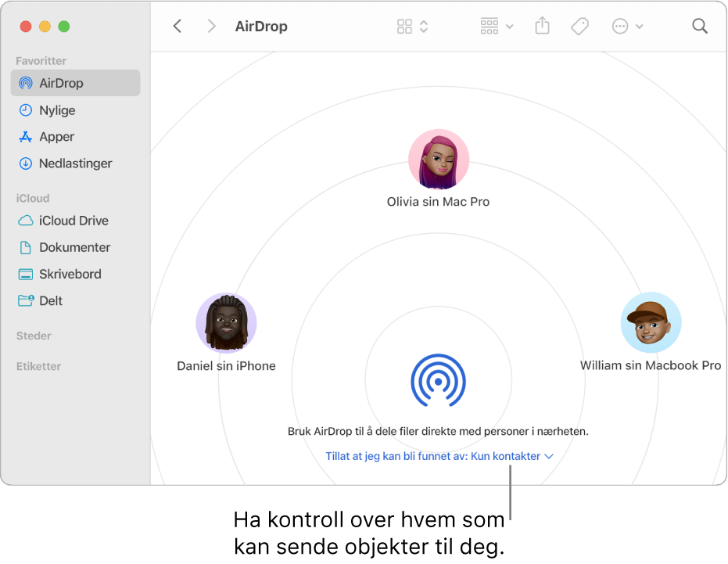Maximize the window with green button
The width and height of the screenshot is (728, 564).
pos(64,27)
